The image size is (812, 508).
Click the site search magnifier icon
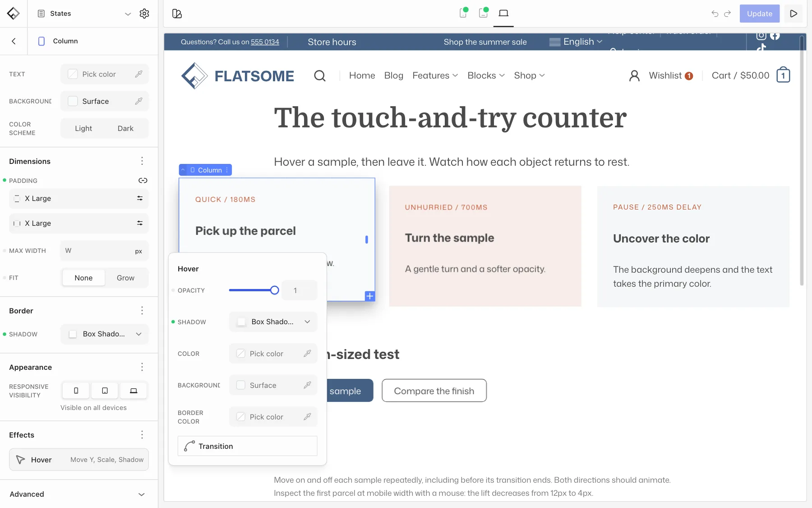click(x=320, y=75)
